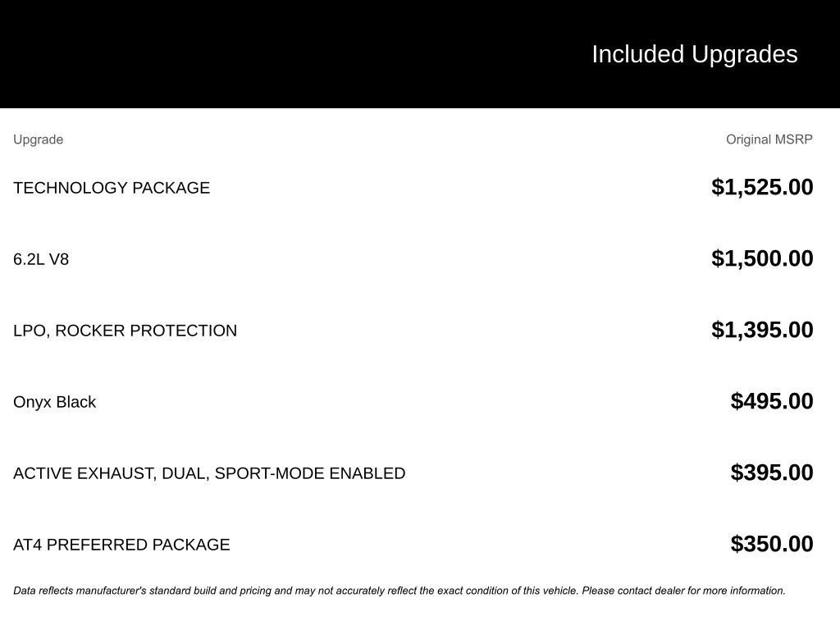The image size is (840, 630).
Task: Click the $350.00 price
Action: (x=771, y=544)
